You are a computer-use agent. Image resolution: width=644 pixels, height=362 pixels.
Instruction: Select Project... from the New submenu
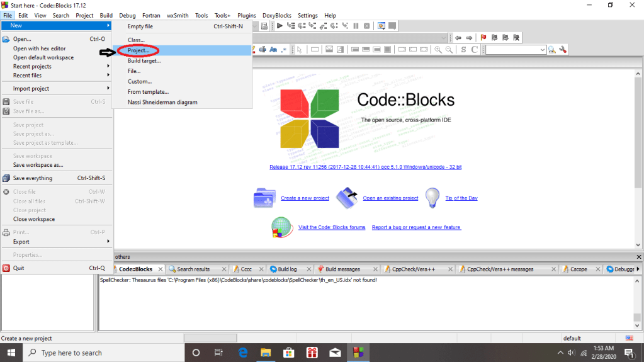pos(138,50)
